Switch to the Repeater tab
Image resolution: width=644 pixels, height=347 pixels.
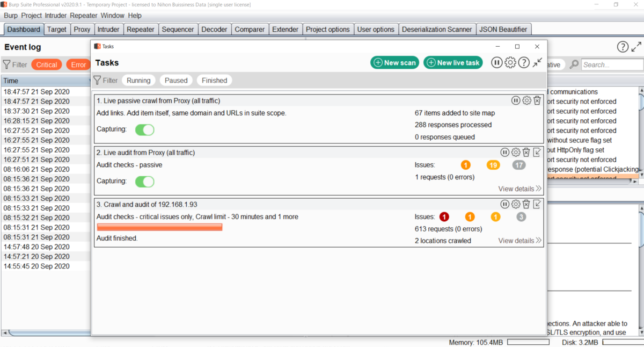coord(142,30)
